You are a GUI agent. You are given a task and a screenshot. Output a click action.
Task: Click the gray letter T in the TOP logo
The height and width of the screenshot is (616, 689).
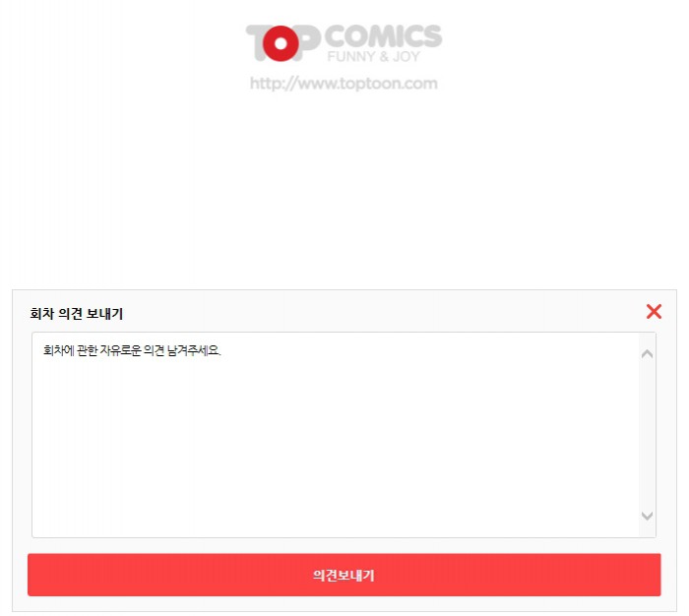tap(255, 41)
